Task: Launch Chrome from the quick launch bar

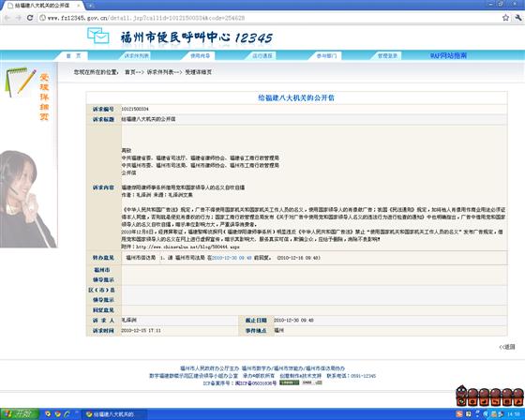Action: (x=57, y=414)
